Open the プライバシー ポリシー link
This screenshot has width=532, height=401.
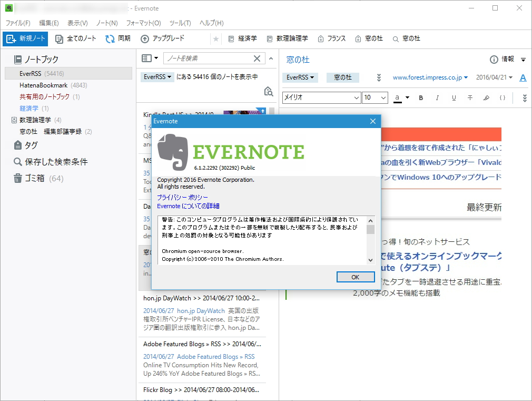[183, 197]
